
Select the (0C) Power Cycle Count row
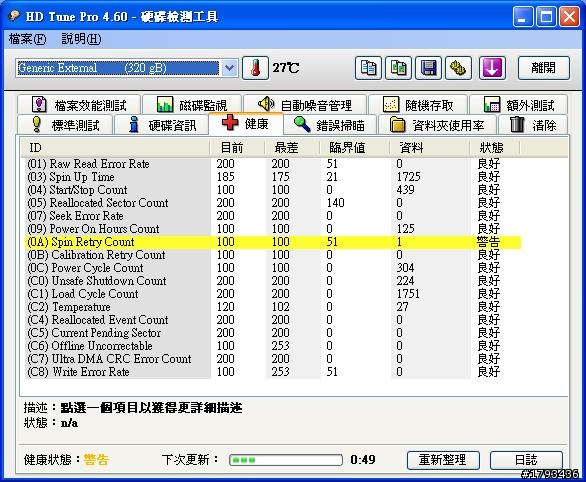tap(273, 268)
